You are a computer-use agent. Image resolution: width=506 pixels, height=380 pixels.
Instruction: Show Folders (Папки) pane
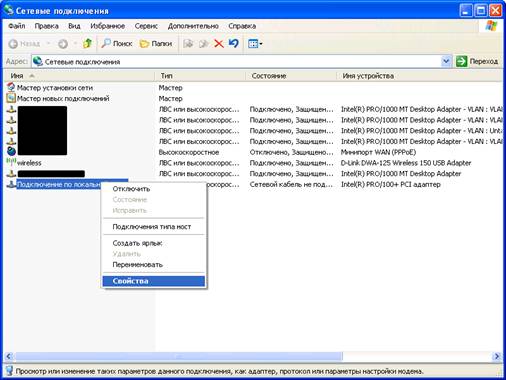(156, 43)
